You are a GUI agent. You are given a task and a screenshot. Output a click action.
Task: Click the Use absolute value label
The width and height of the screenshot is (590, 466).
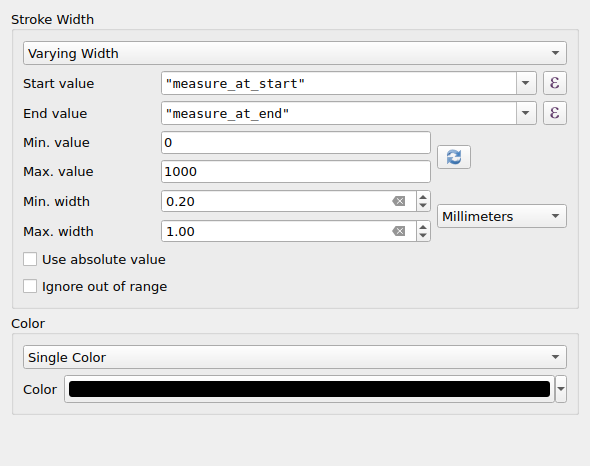104,259
